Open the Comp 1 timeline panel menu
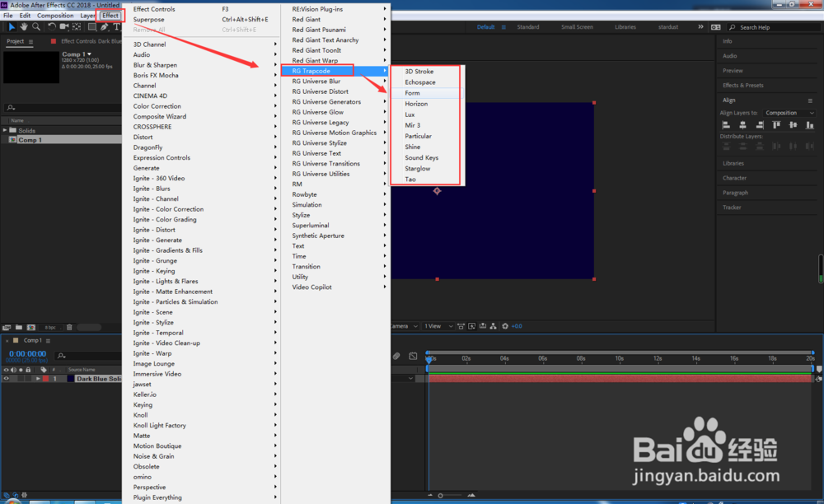The image size is (824, 504). 48,341
